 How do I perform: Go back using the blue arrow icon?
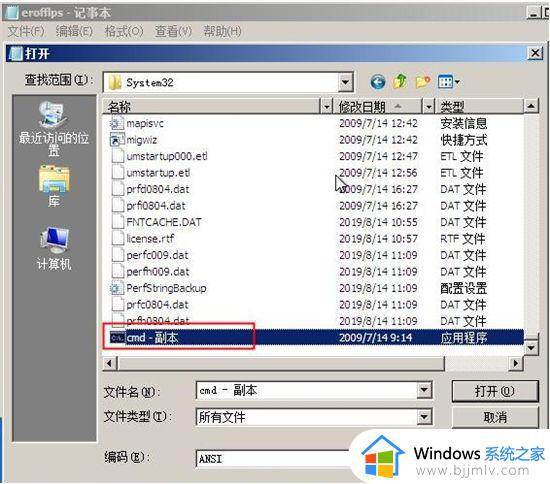377,82
